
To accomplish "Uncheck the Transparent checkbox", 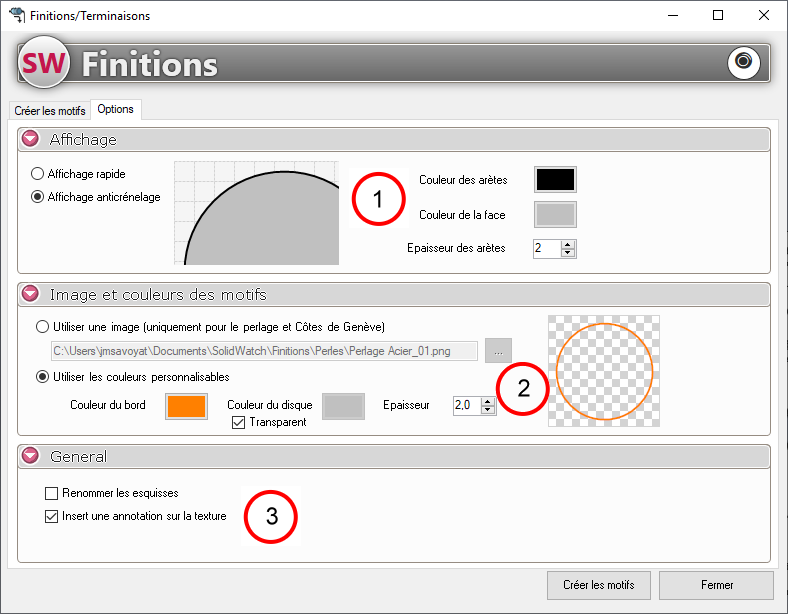I will [x=238, y=422].
